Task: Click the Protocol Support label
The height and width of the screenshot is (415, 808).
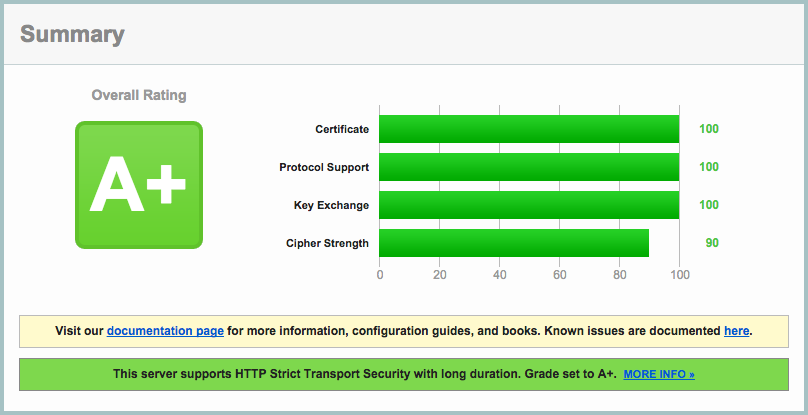Action: (324, 168)
